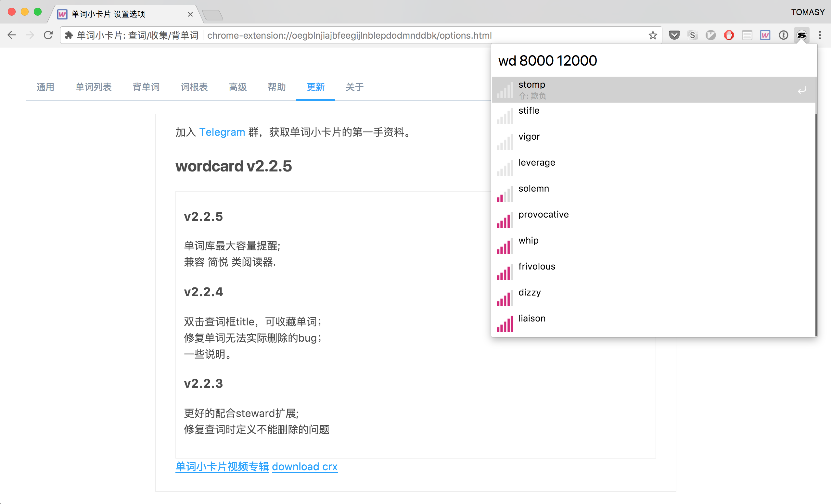Select the 关于 tab
The image size is (831, 504).
click(x=354, y=87)
